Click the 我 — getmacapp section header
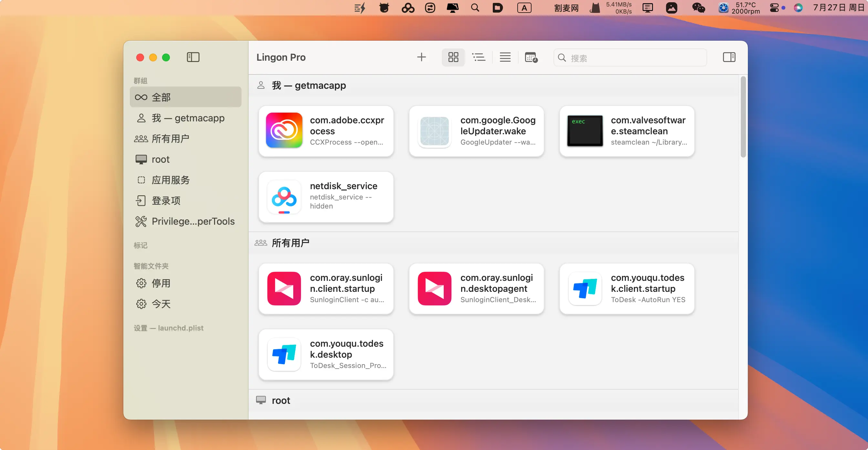The height and width of the screenshot is (450, 868). (x=493, y=86)
